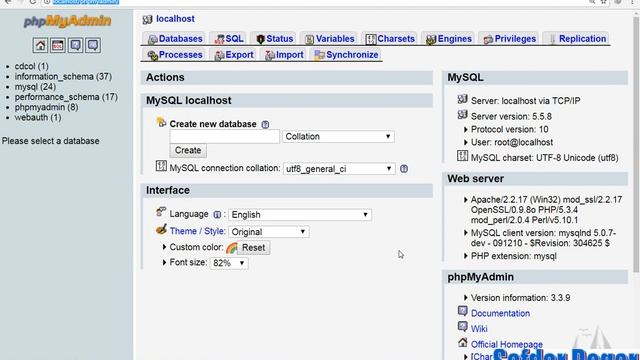The height and width of the screenshot is (360, 640).
Task: Open the Synchronize tab
Action: 346,55
